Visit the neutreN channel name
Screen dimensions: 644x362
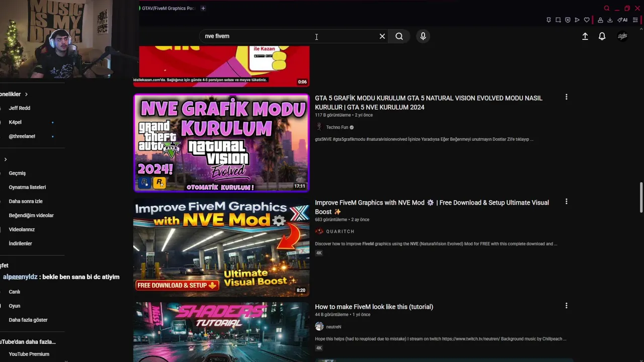click(334, 327)
